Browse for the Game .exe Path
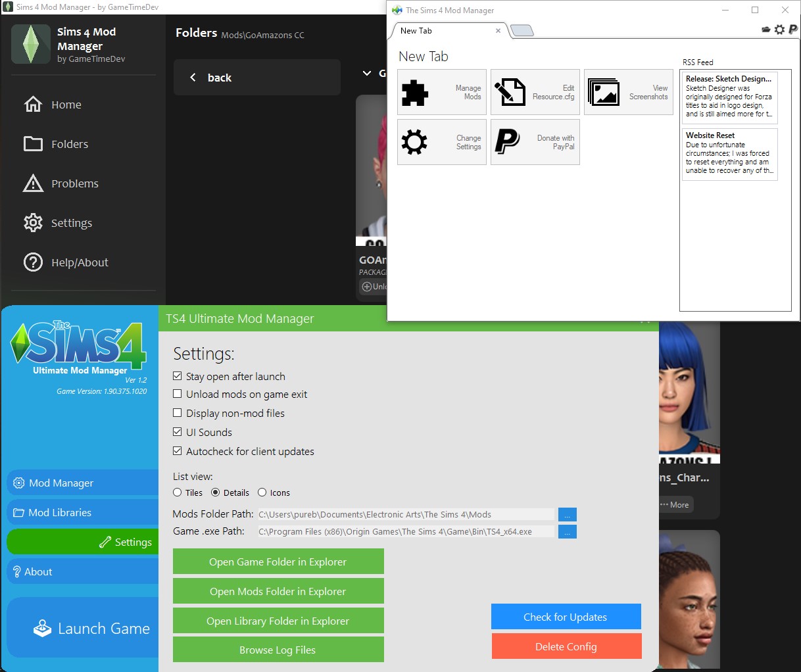801x672 pixels. click(568, 531)
